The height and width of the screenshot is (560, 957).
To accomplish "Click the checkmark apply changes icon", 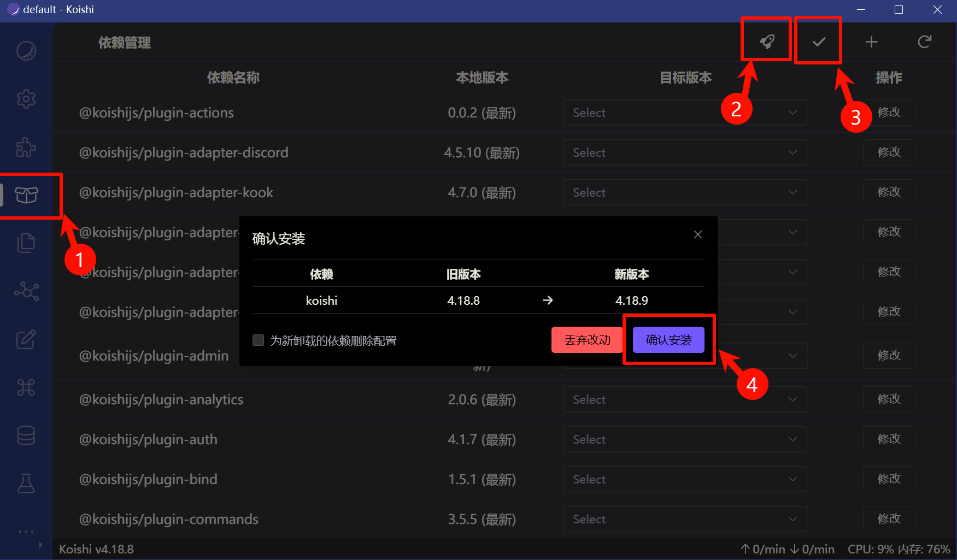I will 818,42.
